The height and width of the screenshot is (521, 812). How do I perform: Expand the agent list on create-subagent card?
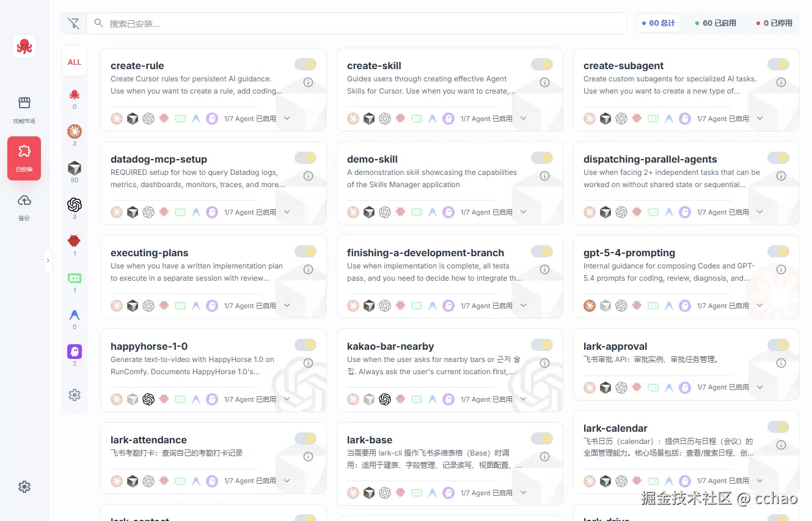pos(760,119)
